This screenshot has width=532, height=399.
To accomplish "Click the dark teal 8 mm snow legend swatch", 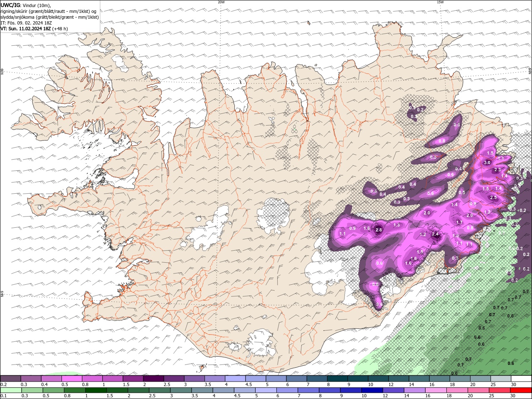I will pyautogui.click(x=337, y=379).
